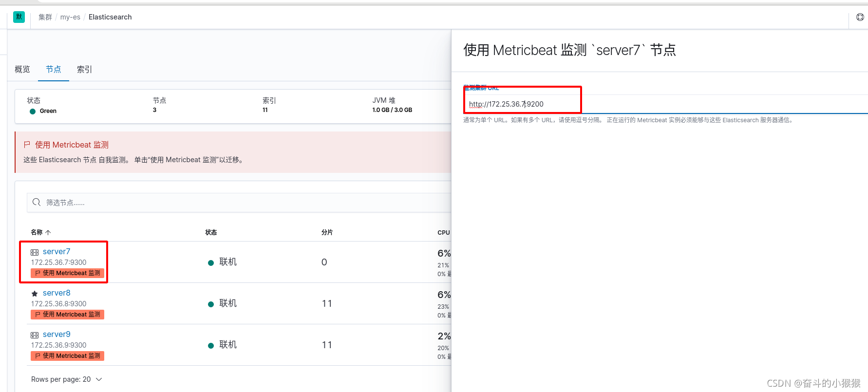Sort by 状态 column header

click(x=211, y=232)
